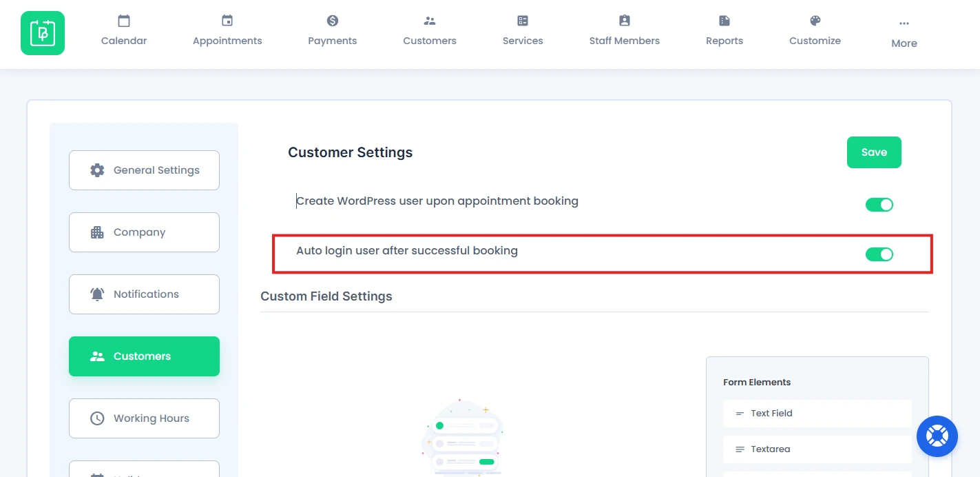Click the BookingPress logo icon
Image resolution: width=980 pixels, height=477 pixels.
click(43, 33)
